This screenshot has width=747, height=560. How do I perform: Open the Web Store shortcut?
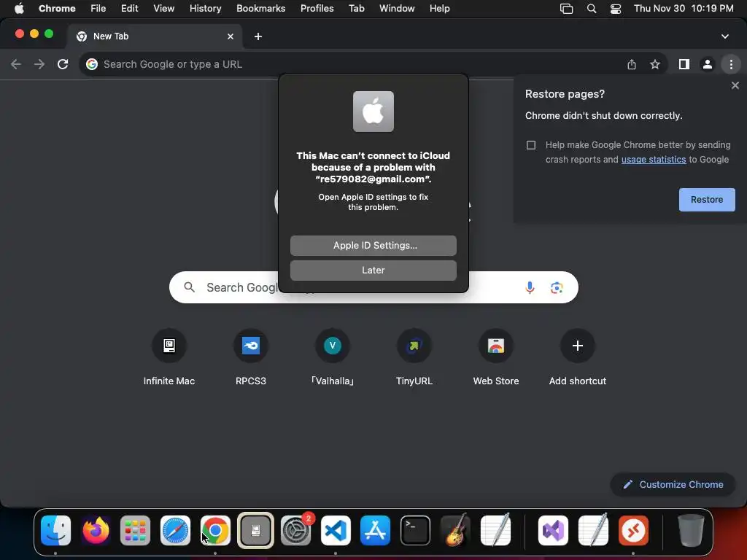pos(496,345)
